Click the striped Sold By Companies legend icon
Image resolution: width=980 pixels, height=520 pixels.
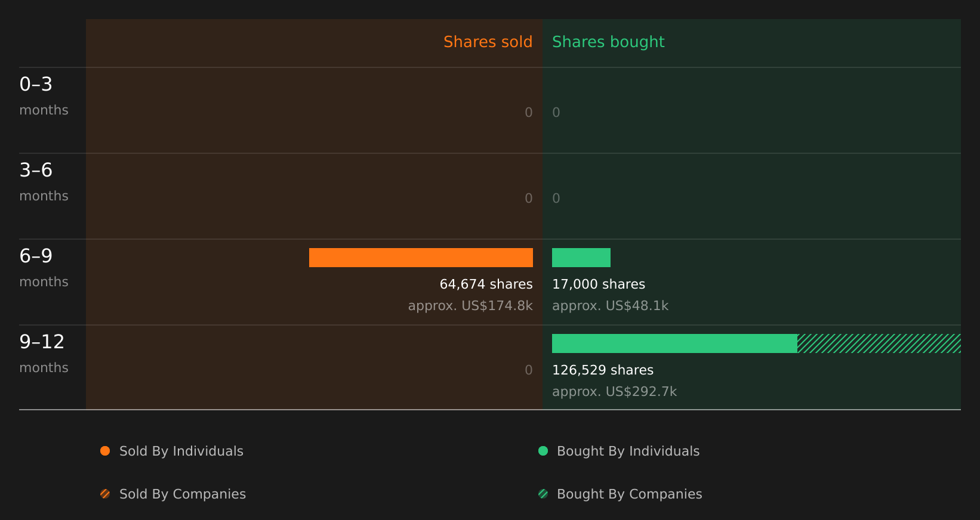click(105, 494)
